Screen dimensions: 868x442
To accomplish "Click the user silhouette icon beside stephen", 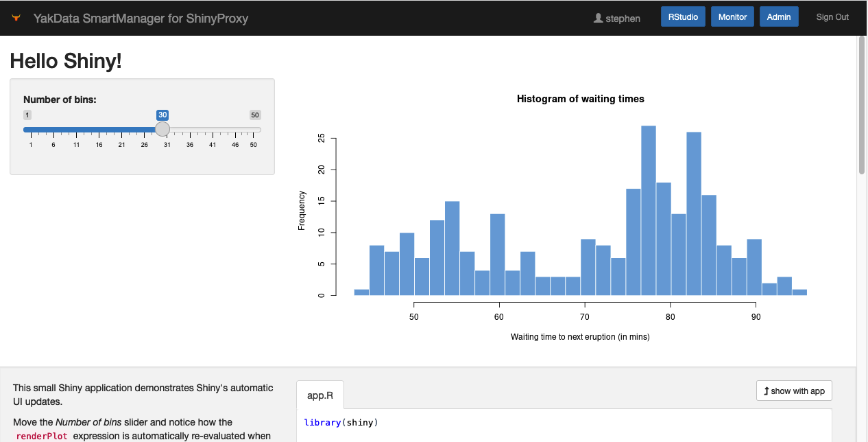I will pyautogui.click(x=598, y=18).
